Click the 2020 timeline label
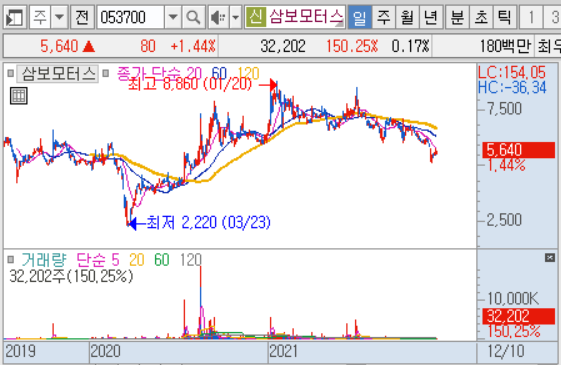The height and width of the screenshot is (365, 561). [106, 351]
